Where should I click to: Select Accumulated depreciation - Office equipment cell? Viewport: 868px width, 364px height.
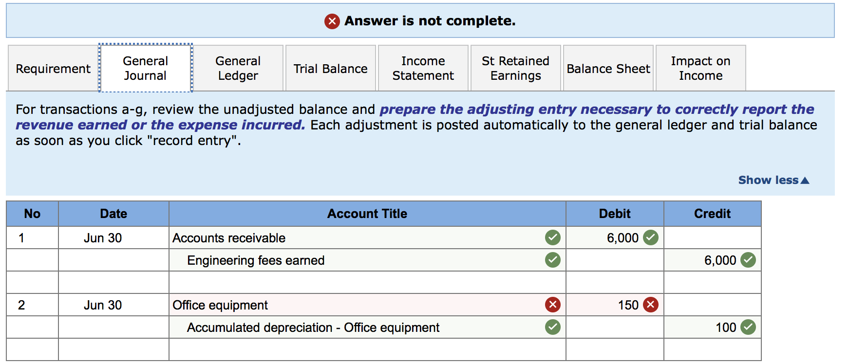click(x=367, y=327)
